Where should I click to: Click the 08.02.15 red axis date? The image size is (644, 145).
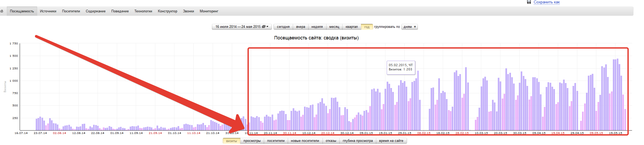tap(424, 133)
